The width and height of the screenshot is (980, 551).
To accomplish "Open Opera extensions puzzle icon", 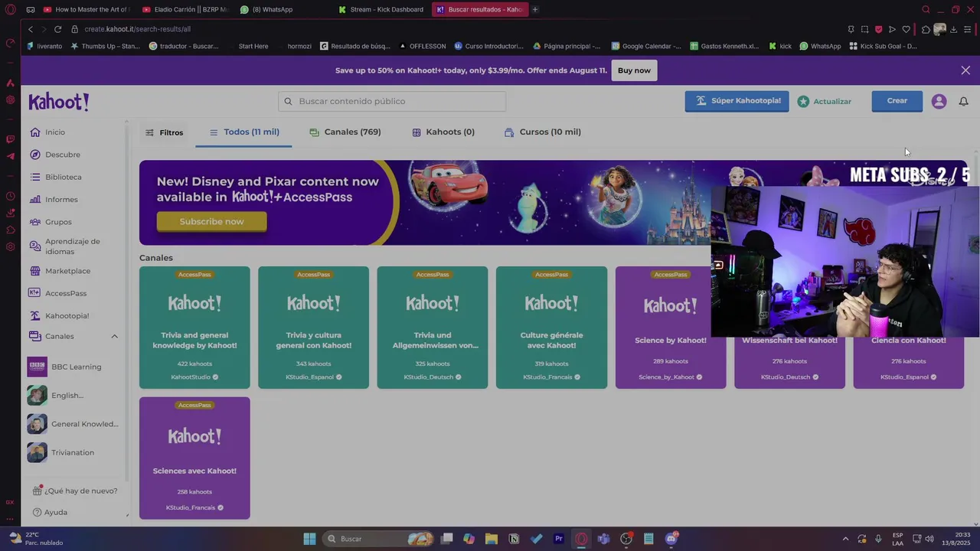I will 926,29.
